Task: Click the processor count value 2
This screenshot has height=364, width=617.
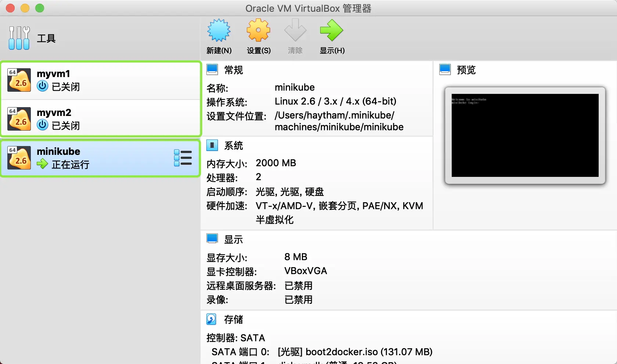Action: (x=259, y=177)
